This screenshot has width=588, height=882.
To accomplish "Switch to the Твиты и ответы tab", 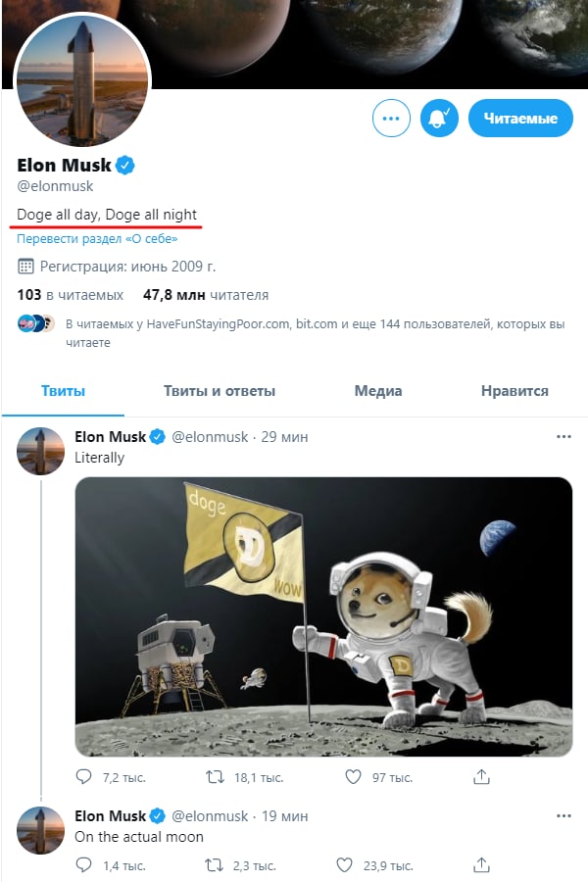I will click(x=220, y=391).
